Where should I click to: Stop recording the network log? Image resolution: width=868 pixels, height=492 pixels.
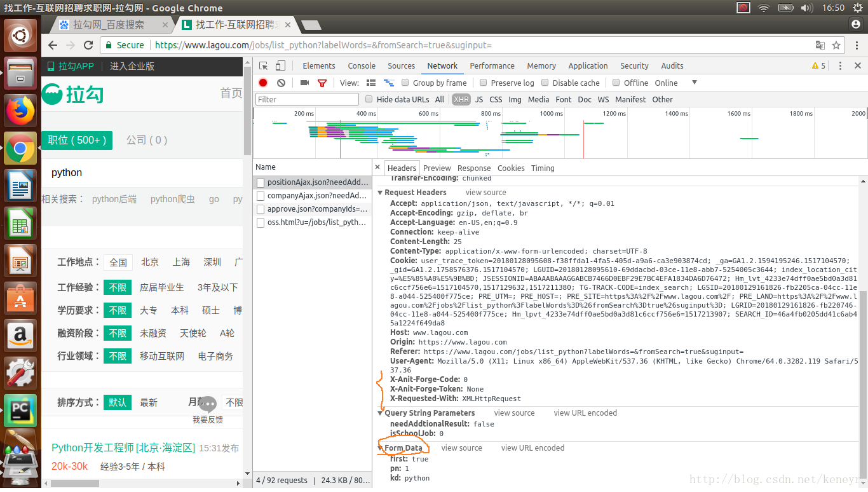(263, 83)
